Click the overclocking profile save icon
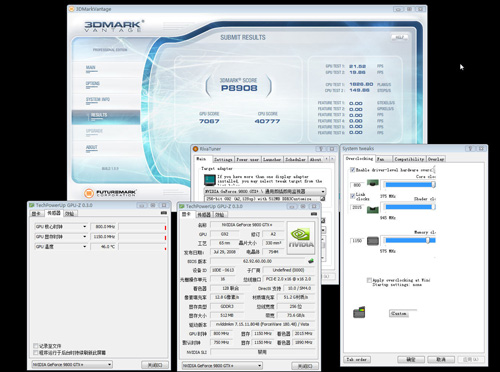This screenshot has height=372, width=500. click(359, 312)
